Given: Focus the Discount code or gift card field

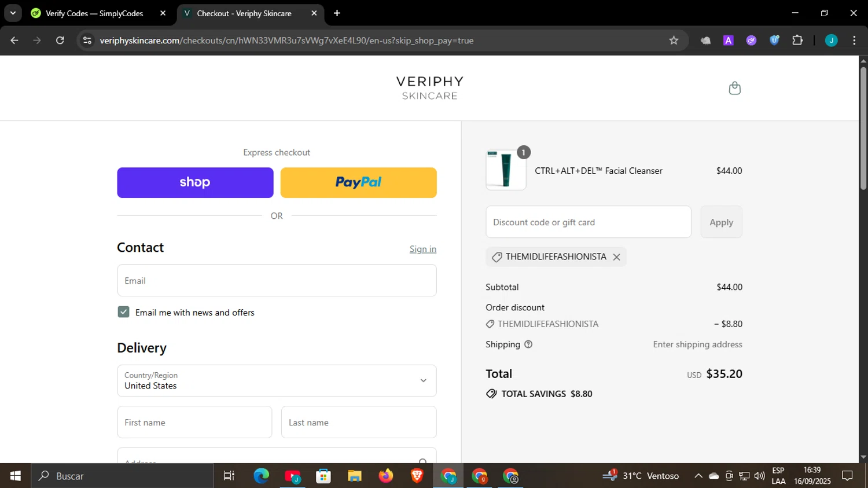Looking at the screenshot, I should point(589,222).
